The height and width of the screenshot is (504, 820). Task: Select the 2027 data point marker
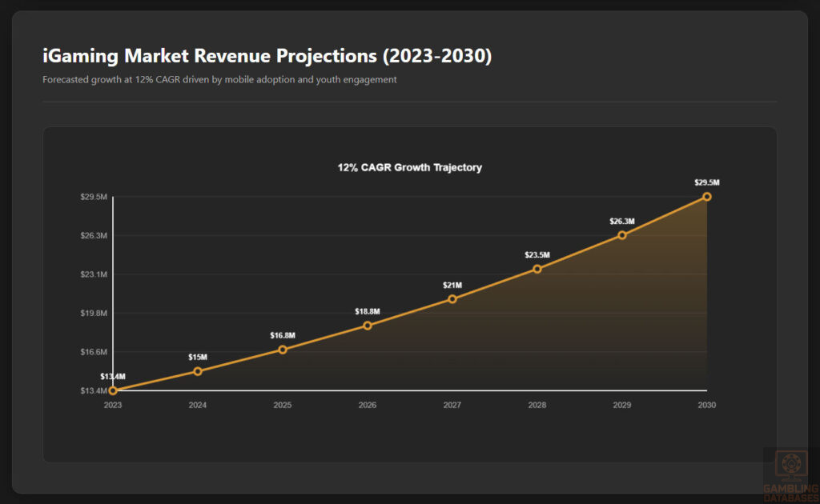[452, 299]
